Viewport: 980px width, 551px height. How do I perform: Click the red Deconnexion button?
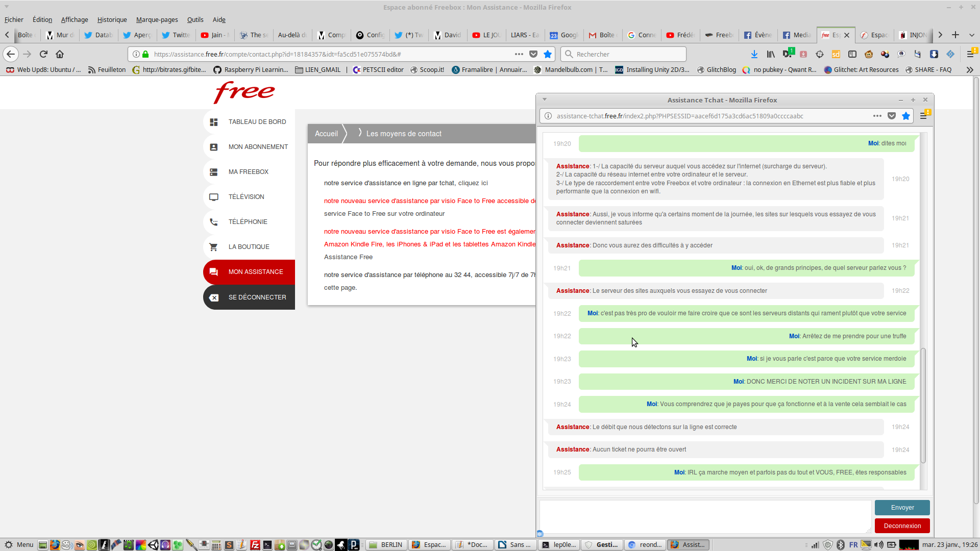(x=902, y=526)
